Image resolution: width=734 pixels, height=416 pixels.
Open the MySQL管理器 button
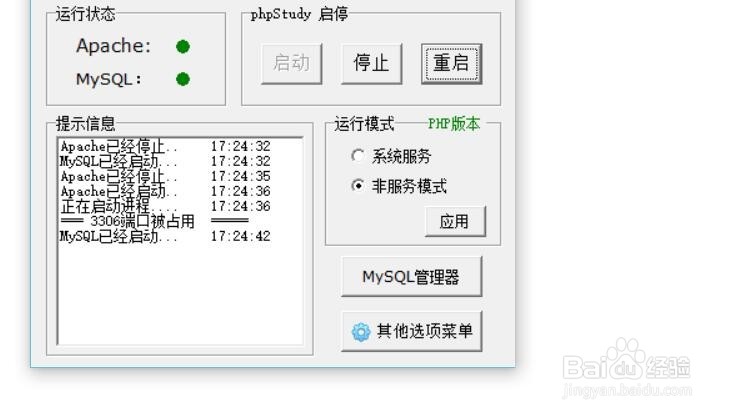click(411, 277)
